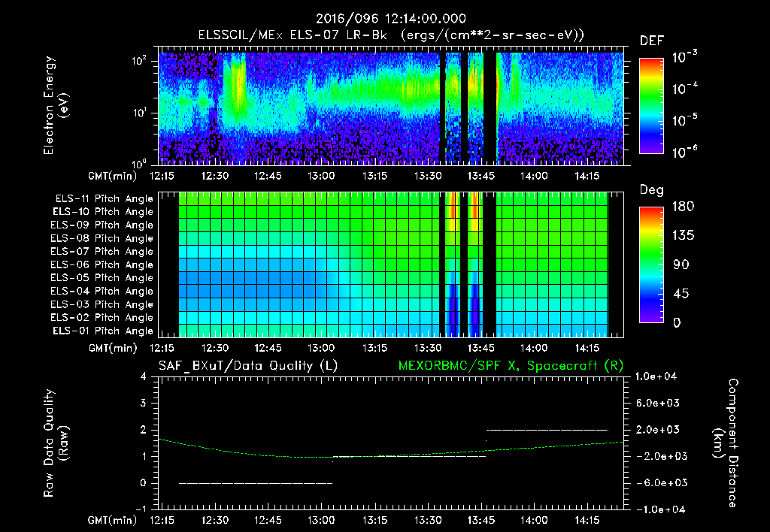Click the data quality line at level 0

point(256,483)
